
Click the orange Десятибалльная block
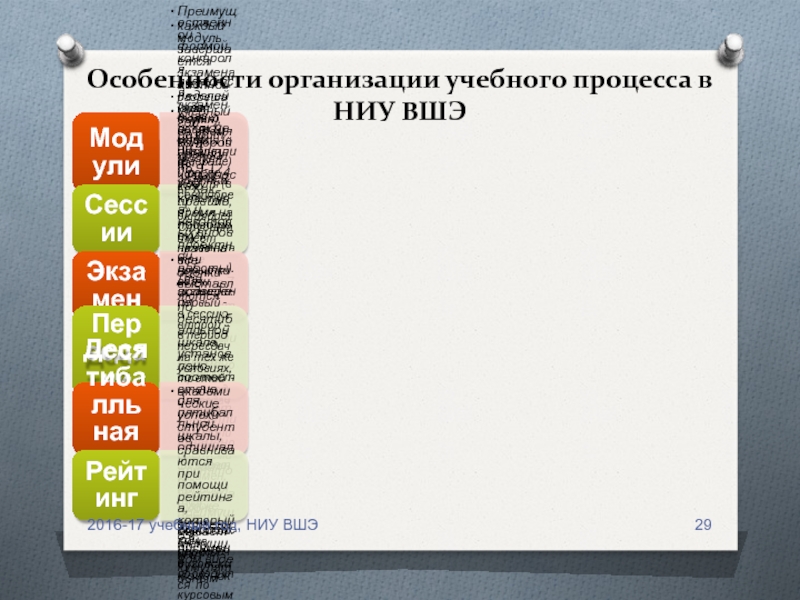116,416
